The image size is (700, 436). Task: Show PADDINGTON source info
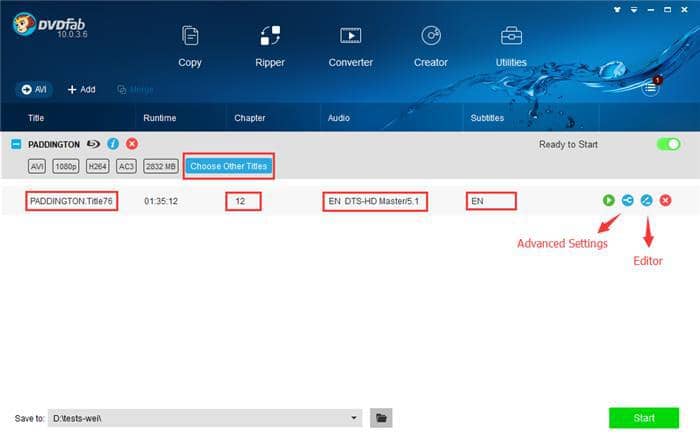tap(113, 144)
